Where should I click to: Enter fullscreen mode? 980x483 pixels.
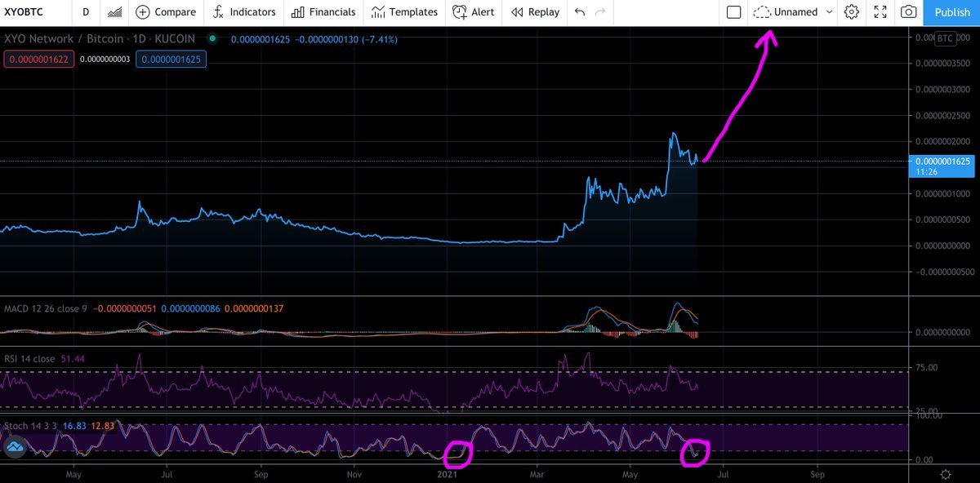(880, 12)
